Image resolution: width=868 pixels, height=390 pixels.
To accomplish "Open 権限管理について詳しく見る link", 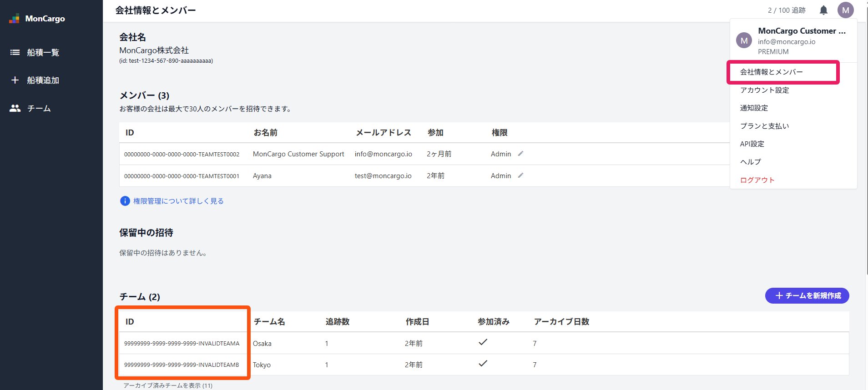I will [x=178, y=201].
